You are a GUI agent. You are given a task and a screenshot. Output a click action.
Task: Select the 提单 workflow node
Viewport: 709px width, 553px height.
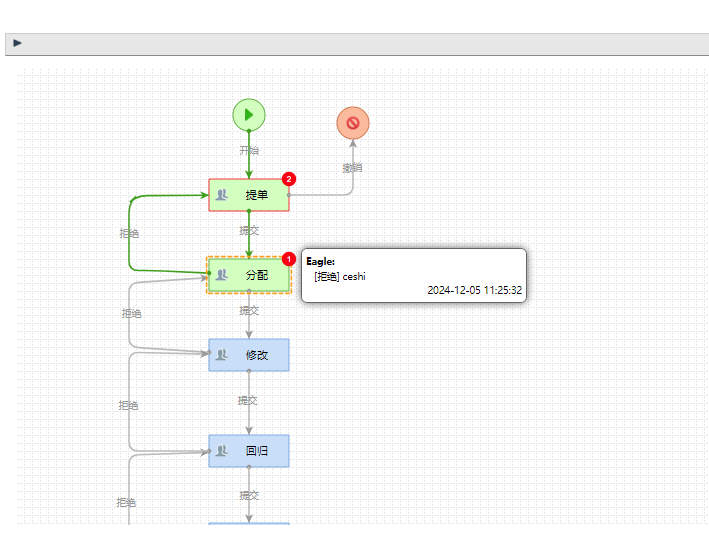[249, 195]
